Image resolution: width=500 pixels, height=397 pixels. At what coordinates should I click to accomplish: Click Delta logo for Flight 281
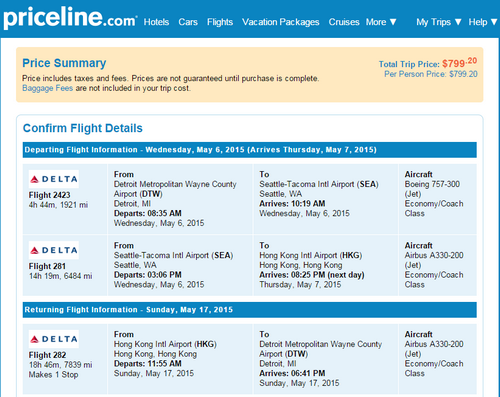point(54,250)
